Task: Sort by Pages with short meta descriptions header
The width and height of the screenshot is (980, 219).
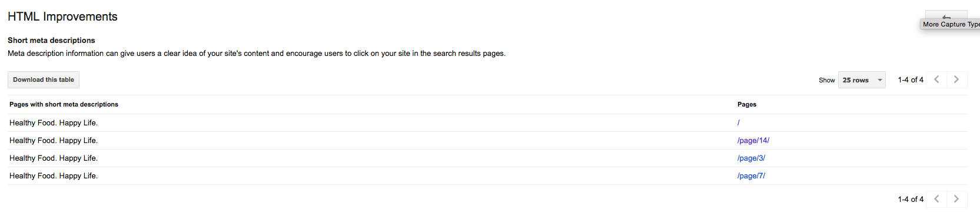Action: [x=64, y=104]
